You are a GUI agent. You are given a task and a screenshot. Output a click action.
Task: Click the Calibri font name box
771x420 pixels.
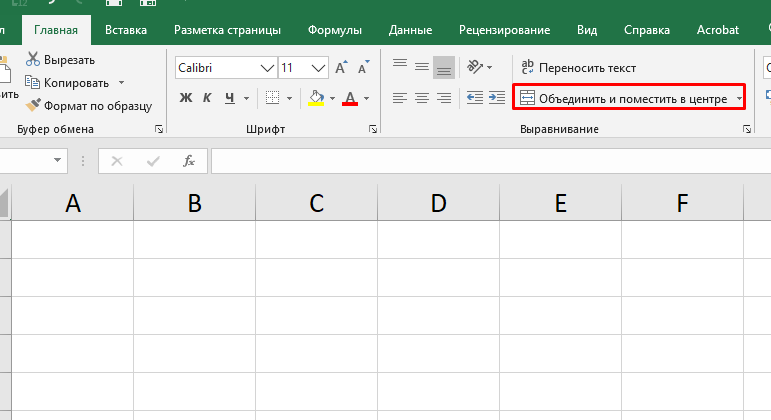(217, 68)
